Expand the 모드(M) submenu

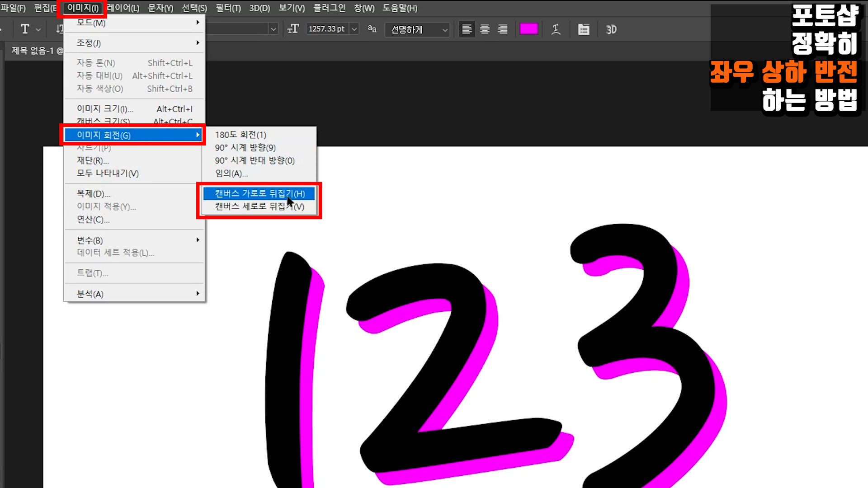pos(134,23)
